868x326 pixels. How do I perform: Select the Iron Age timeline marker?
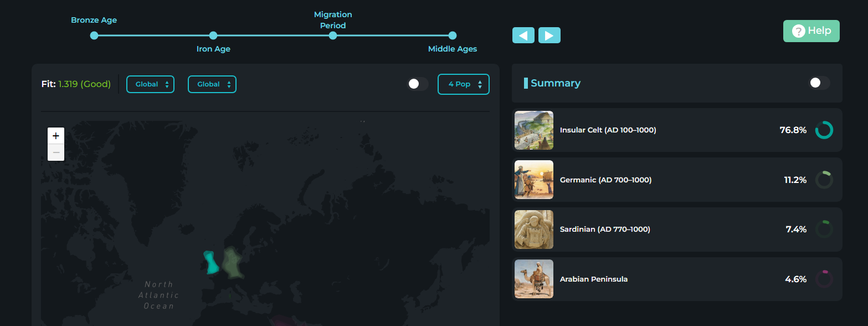coord(213,35)
